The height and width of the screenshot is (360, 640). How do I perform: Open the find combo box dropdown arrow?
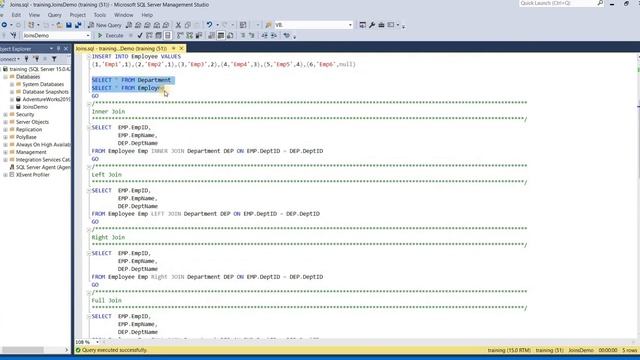(x=350, y=25)
